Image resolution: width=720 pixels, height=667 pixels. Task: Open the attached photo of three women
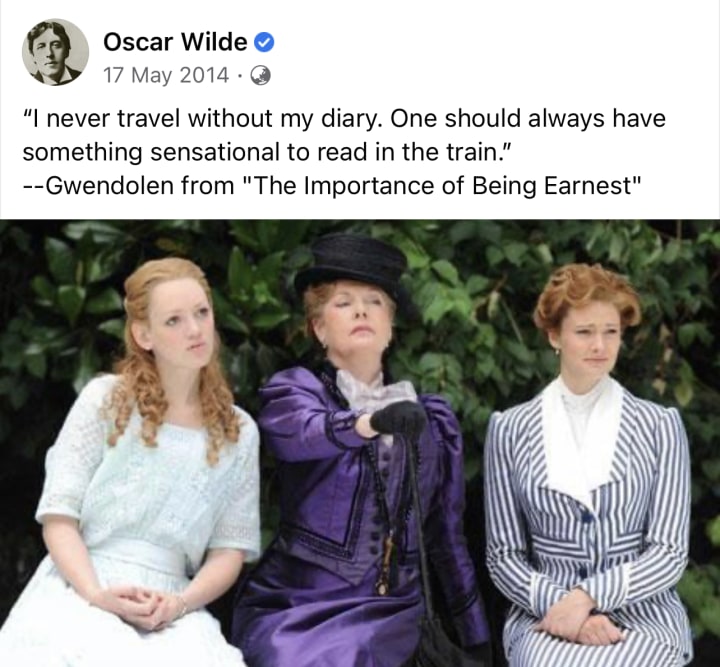point(360,443)
